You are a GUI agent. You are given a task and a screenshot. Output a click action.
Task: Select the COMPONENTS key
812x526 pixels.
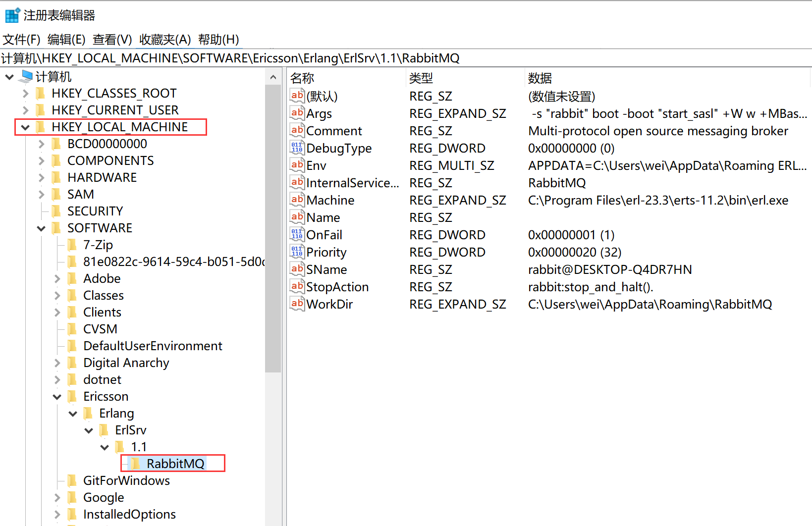pyautogui.click(x=110, y=160)
